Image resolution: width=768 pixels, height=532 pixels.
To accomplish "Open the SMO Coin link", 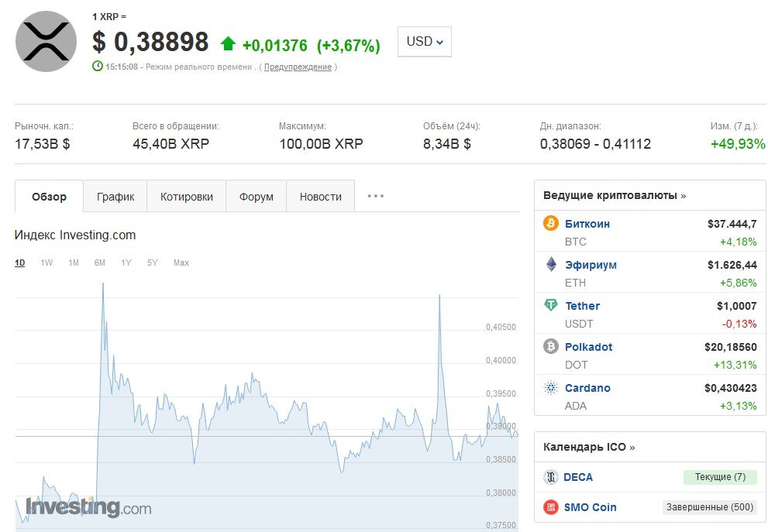I will [x=591, y=507].
